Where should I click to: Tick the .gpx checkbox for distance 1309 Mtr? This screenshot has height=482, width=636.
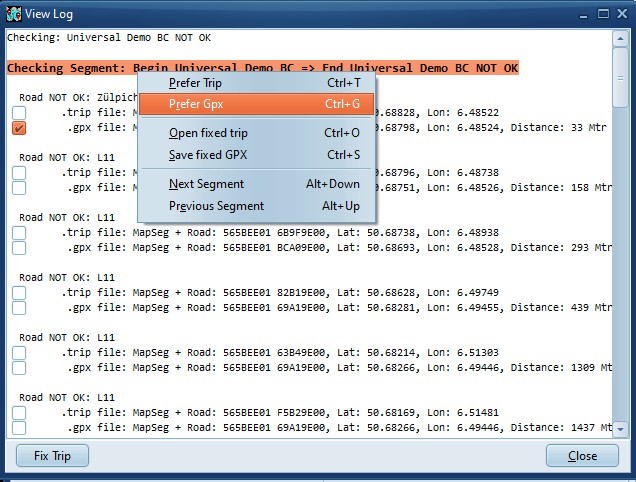[x=19, y=368]
